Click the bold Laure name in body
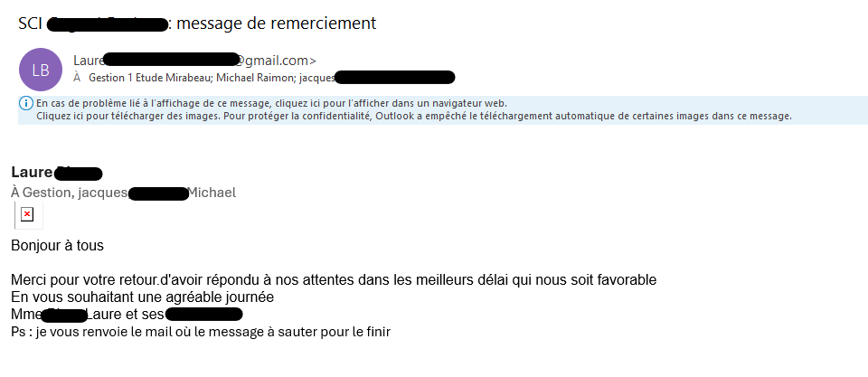868x377 pixels. [32, 173]
